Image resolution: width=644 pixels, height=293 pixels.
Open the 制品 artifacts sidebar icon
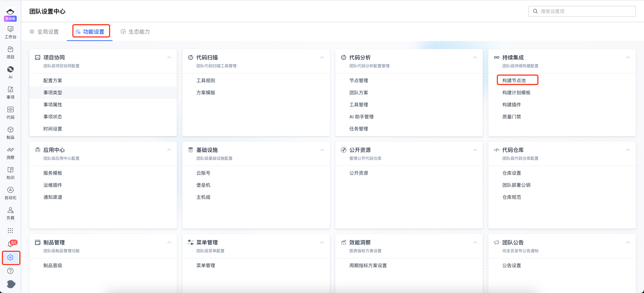point(10,133)
